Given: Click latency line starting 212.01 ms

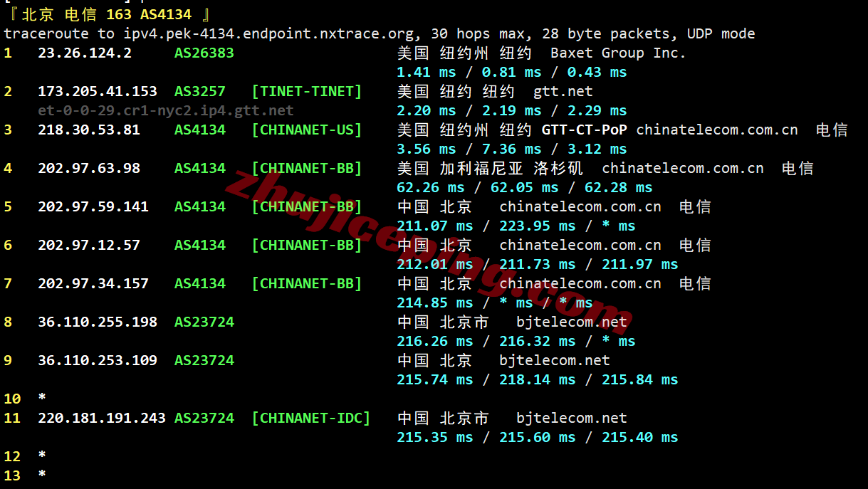Looking at the screenshot, I should coord(538,264).
